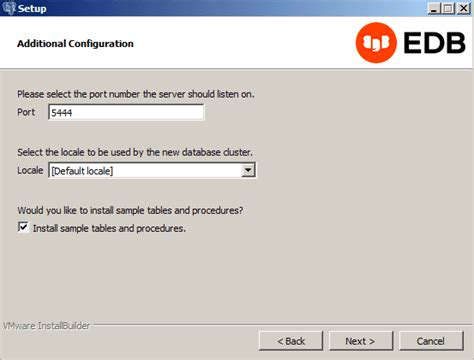The width and height of the screenshot is (474, 360).
Task: Click the Setup title bar text
Action: pyautogui.click(x=32, y=8)
